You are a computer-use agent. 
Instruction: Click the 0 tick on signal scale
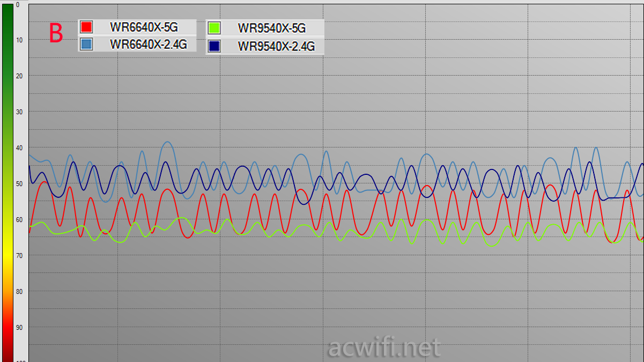coord(18,5)
